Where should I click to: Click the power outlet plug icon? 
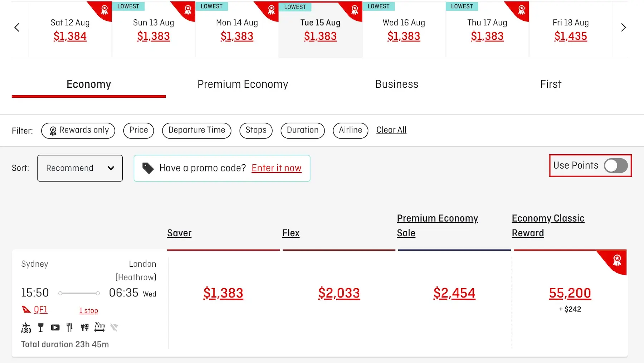(84, 327)
